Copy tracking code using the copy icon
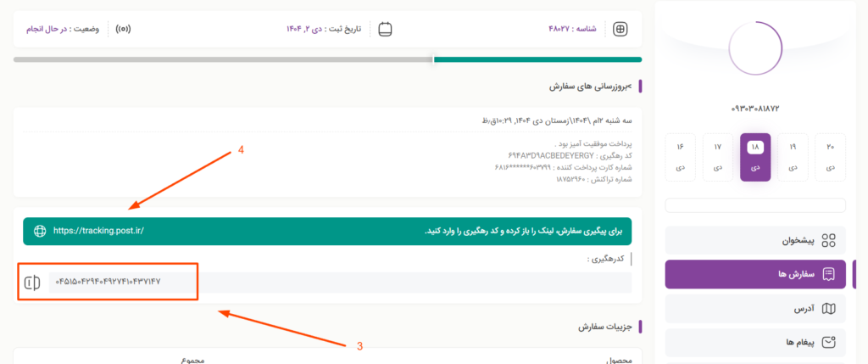868x364 pixels. pyautogui.click(x=33, y=283)
